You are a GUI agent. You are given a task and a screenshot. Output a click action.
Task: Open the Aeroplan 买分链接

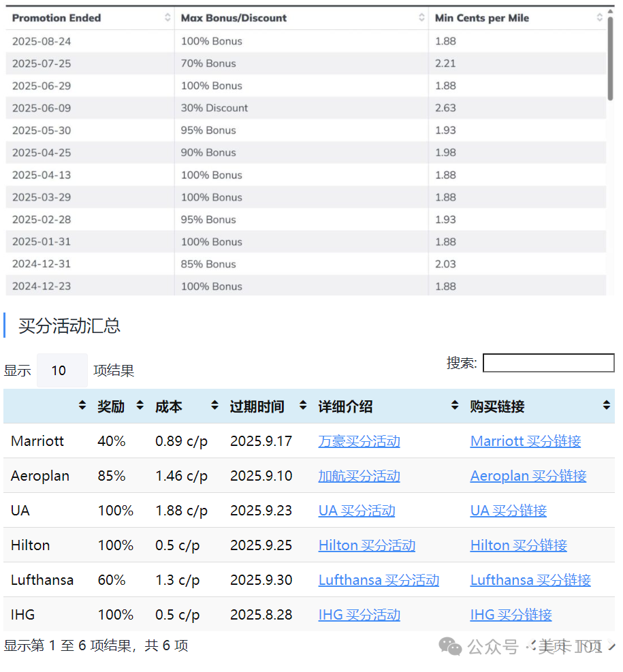(x=528, y=476)
